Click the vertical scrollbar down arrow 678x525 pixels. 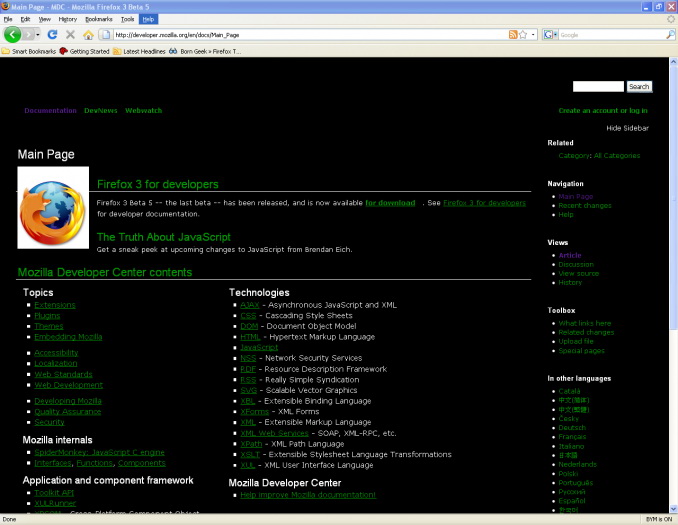tap(673, 509)
